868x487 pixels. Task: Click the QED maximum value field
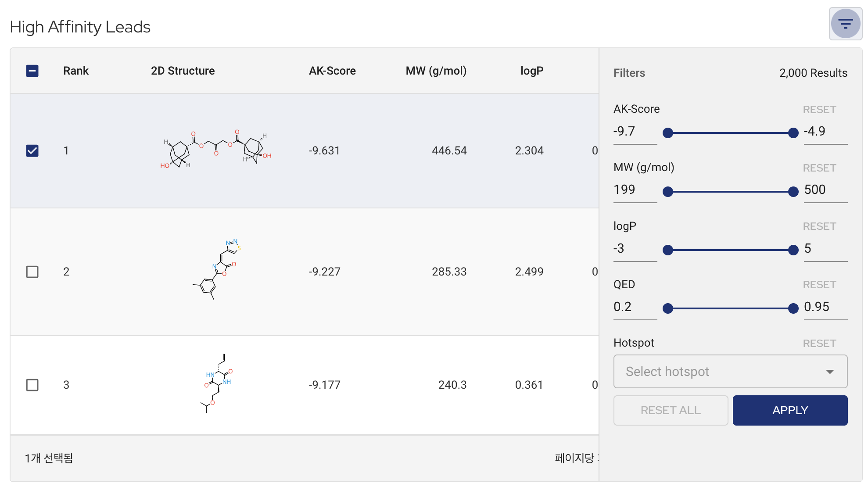(x=825, y=307)
